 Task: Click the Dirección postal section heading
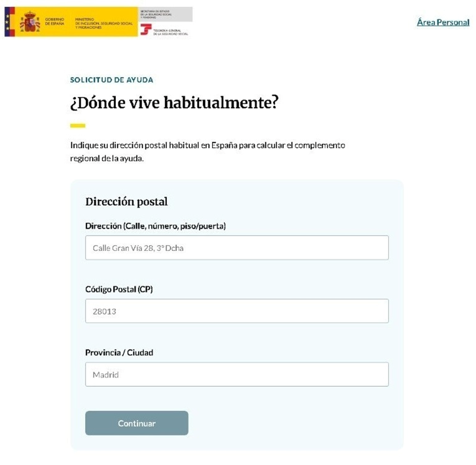tap(126, 202)
